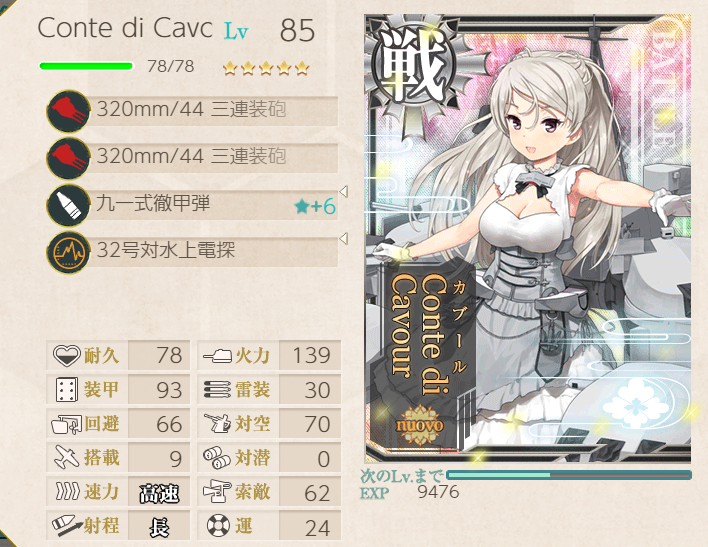Click the green HP bar 78/78
The width and height of the screenshot is (708, 547).
click(86, 66)
